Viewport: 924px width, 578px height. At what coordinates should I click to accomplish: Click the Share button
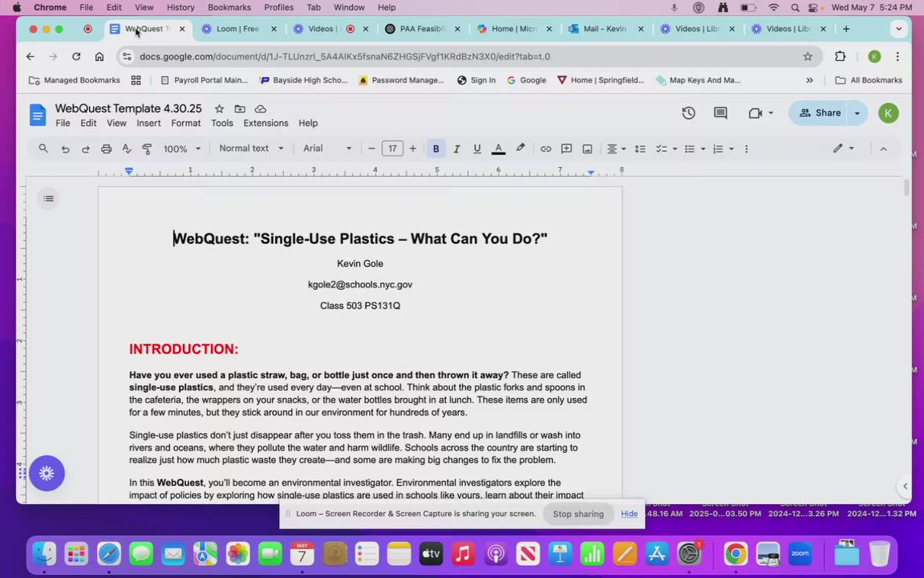coord(819,112)
